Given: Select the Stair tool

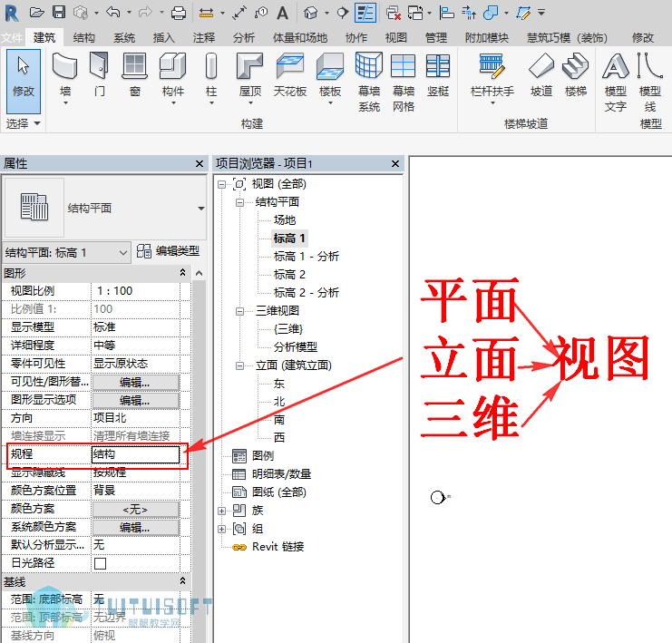Looking at the screenshot, I should [x=575, y=75].
